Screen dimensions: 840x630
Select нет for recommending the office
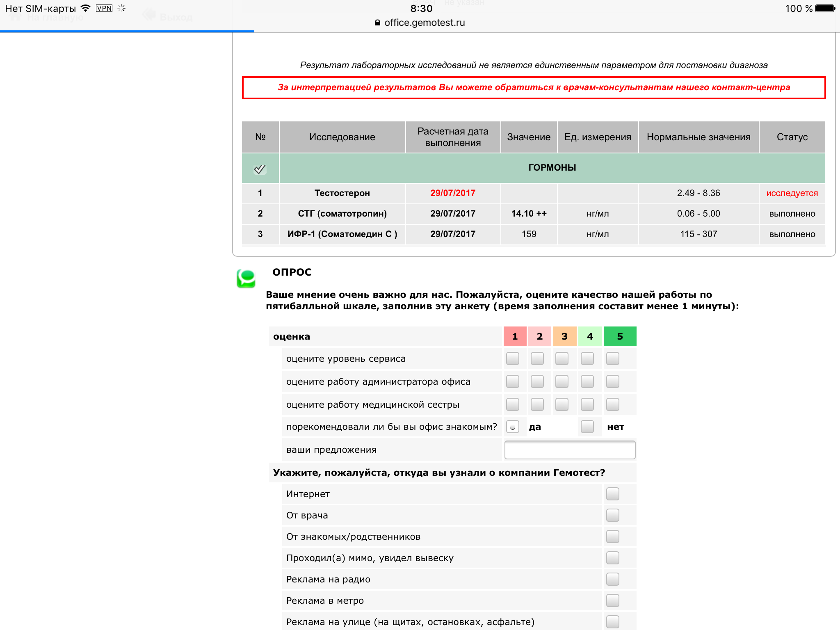587,427
